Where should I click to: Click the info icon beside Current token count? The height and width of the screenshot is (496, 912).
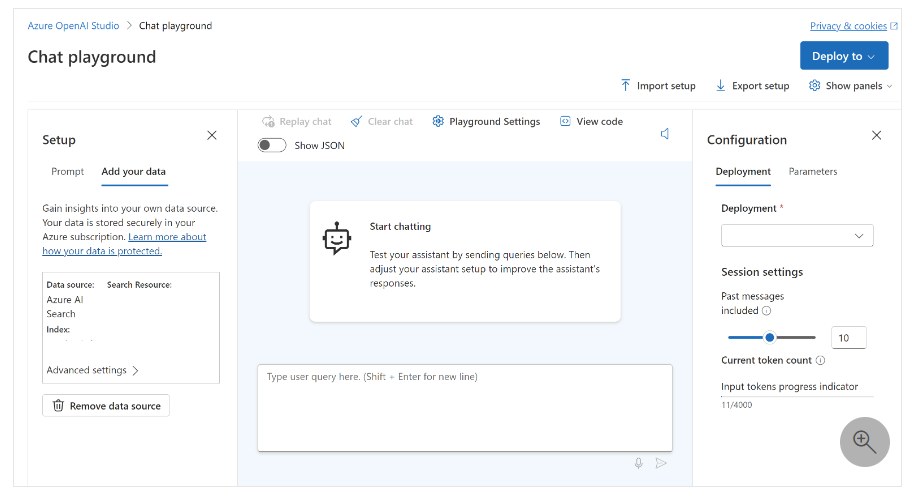point(820,360)
